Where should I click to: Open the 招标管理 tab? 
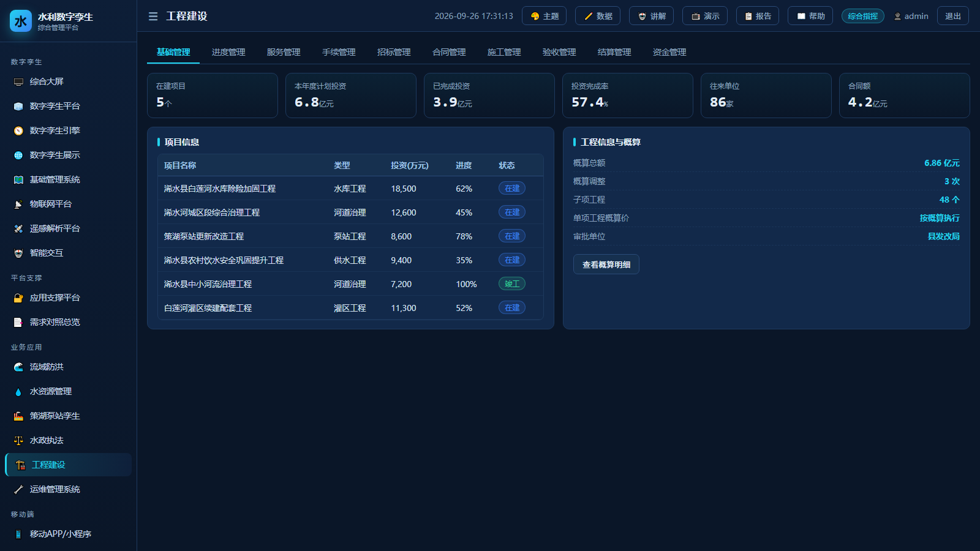coord(394,52)
